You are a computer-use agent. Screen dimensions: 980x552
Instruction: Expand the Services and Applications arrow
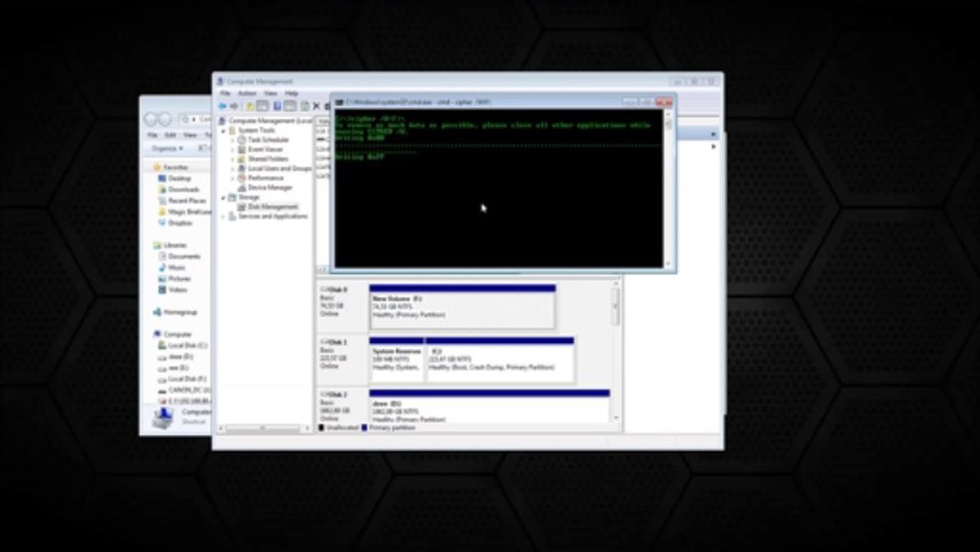(x=224, y=216)
